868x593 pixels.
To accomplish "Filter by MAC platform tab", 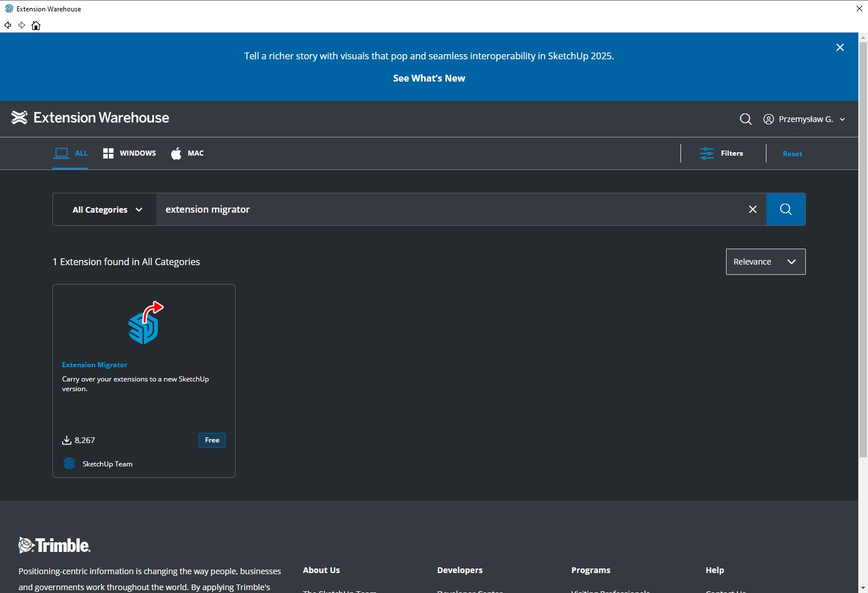I will (x=187, y=153).
